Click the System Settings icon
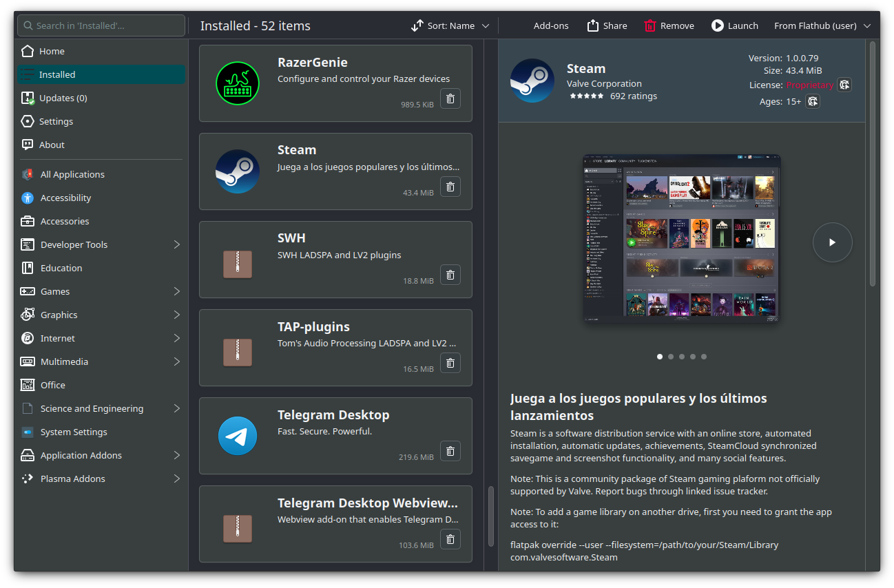Image resolution: width=894 pixels, height=588 pixels. (x=28, y=432)
